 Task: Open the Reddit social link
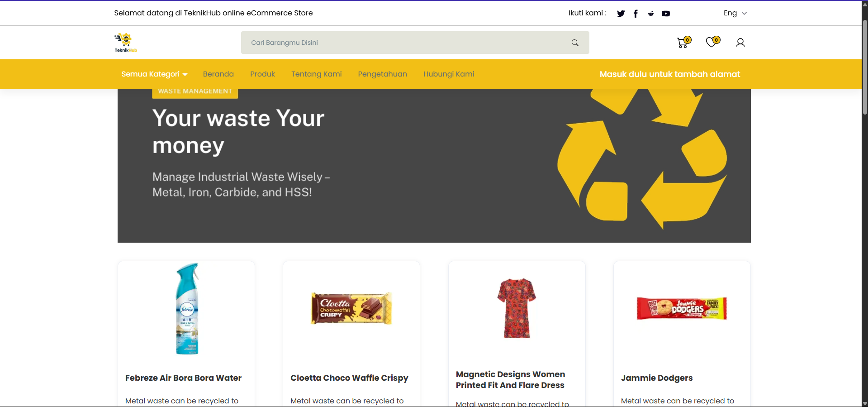click(650, 14)
